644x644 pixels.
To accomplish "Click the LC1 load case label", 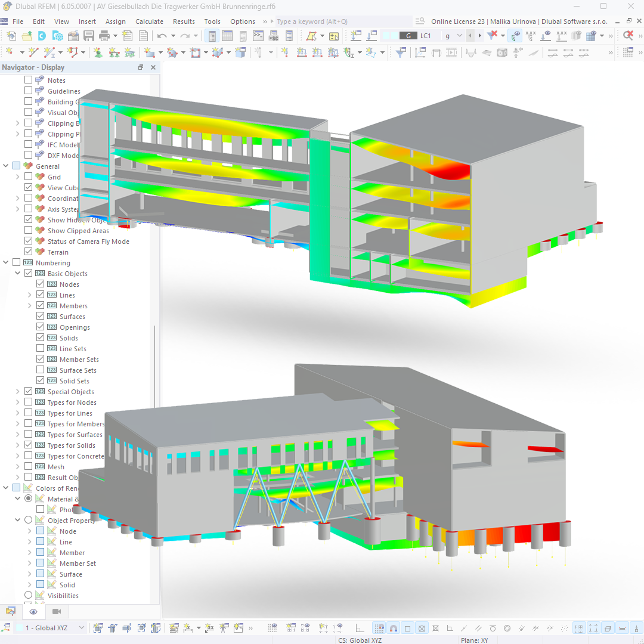I will 426,36.
